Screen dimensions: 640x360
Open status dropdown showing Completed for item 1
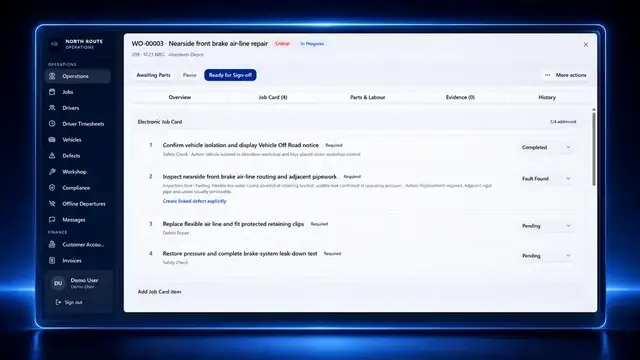pyautogui.click(x=546, y=147)
